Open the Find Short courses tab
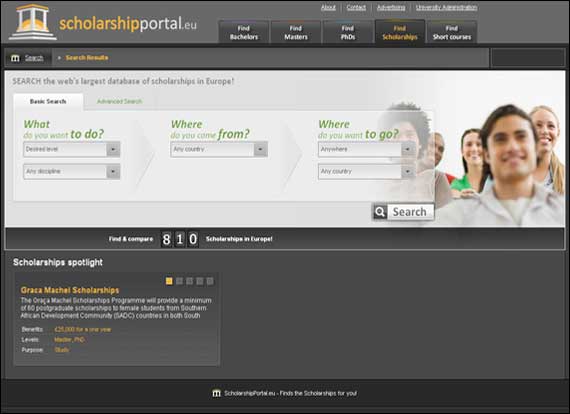Image resolution: width=570 pixels, height=414 pixels. pyautogui.click(x=451, y=32)
